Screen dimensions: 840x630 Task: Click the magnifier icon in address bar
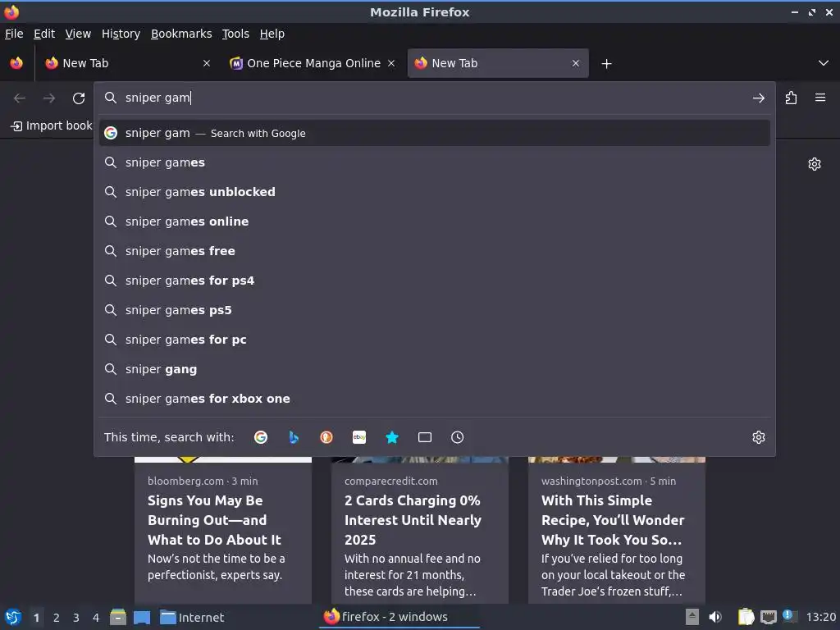pyautogui.click(x=111, y=98)
